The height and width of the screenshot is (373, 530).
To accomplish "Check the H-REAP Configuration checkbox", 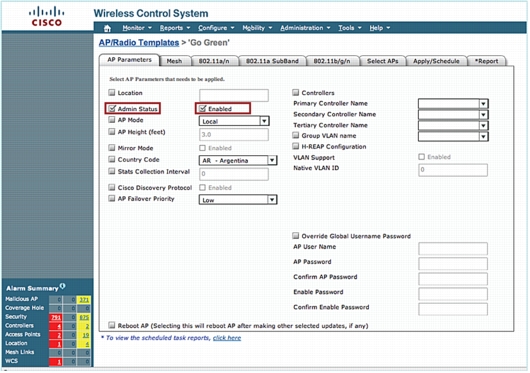I will point(295,146).
